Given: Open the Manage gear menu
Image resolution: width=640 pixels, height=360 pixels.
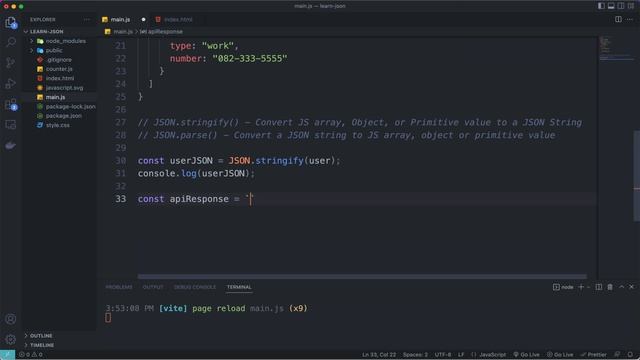Looking at the screenshot, I should point(11,339).
